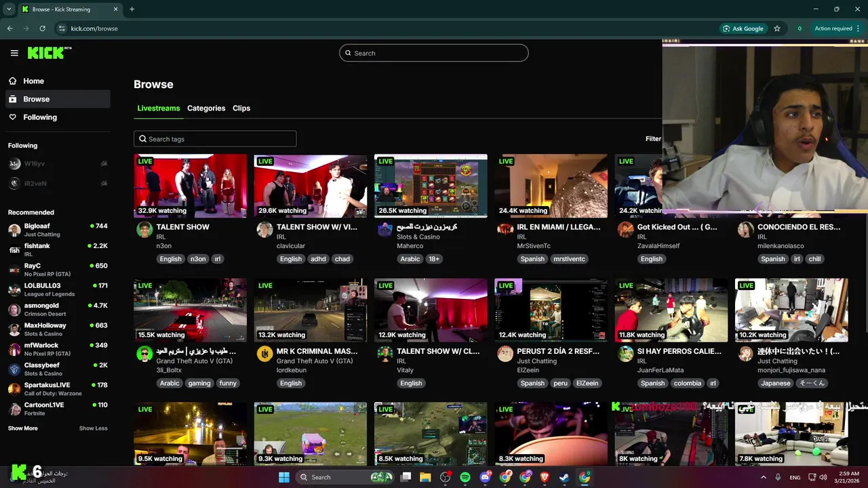Open the fishtank recommended channel
Viewport: 868px width, 488px height.
coord(58,250)
